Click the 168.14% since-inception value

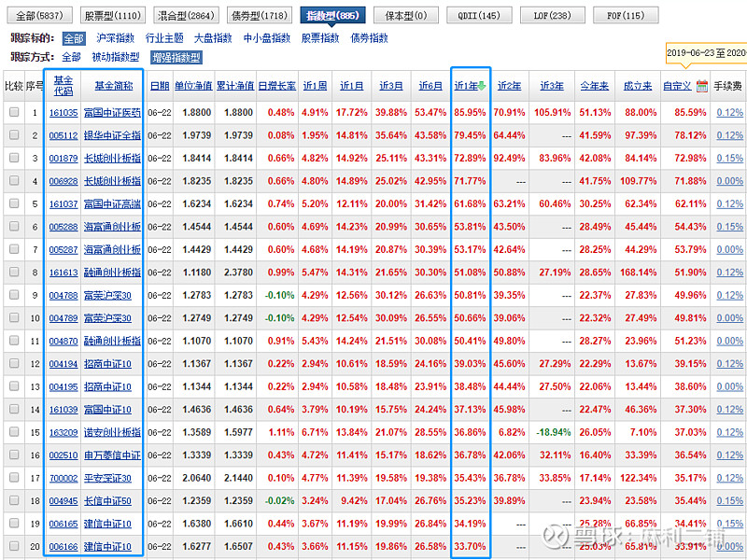tap(639, 273)
